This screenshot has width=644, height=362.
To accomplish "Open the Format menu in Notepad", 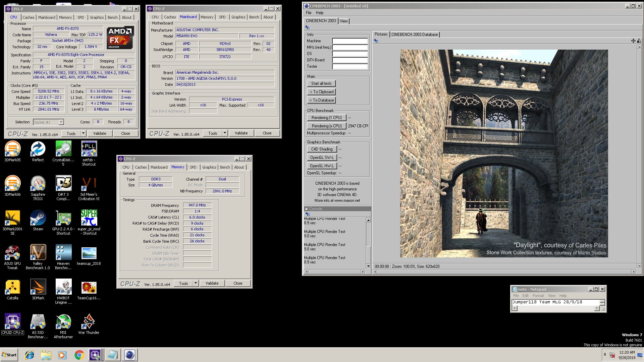I will (x=538, y=296).
